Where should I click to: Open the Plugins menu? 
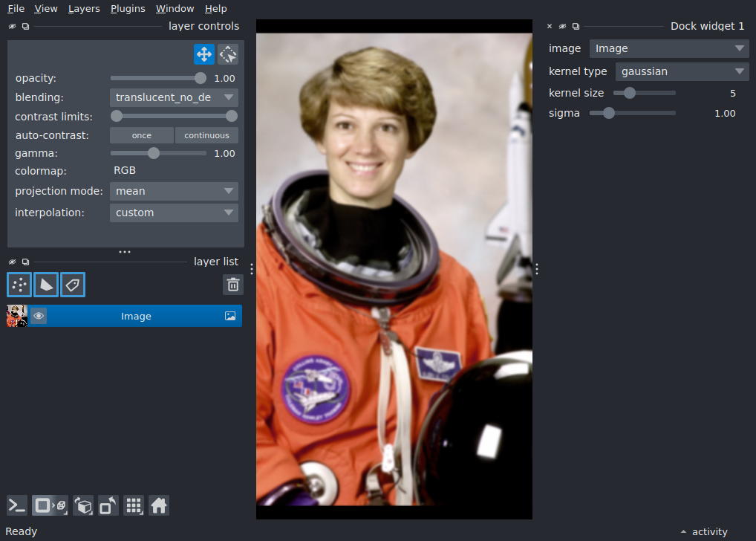[x=128, y=9]
